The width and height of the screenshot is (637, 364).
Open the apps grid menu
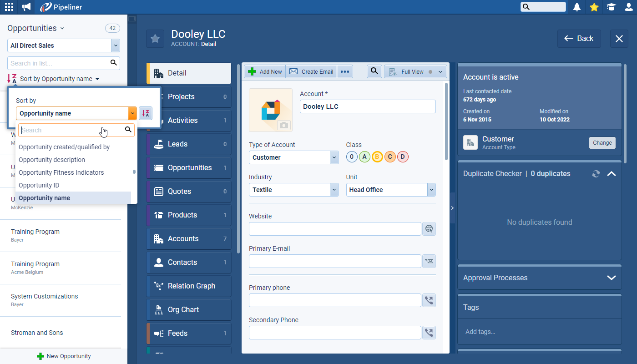point(9,7)
